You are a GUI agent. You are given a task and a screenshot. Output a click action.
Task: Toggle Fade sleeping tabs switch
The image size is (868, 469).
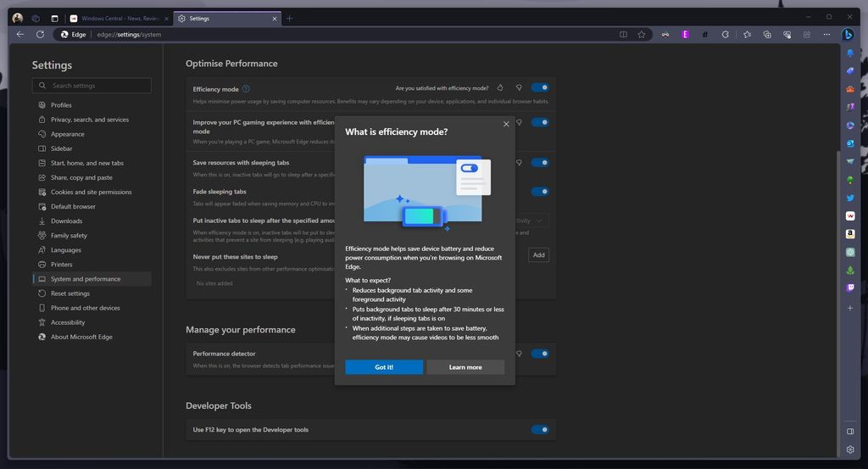[x=540, y=192]
